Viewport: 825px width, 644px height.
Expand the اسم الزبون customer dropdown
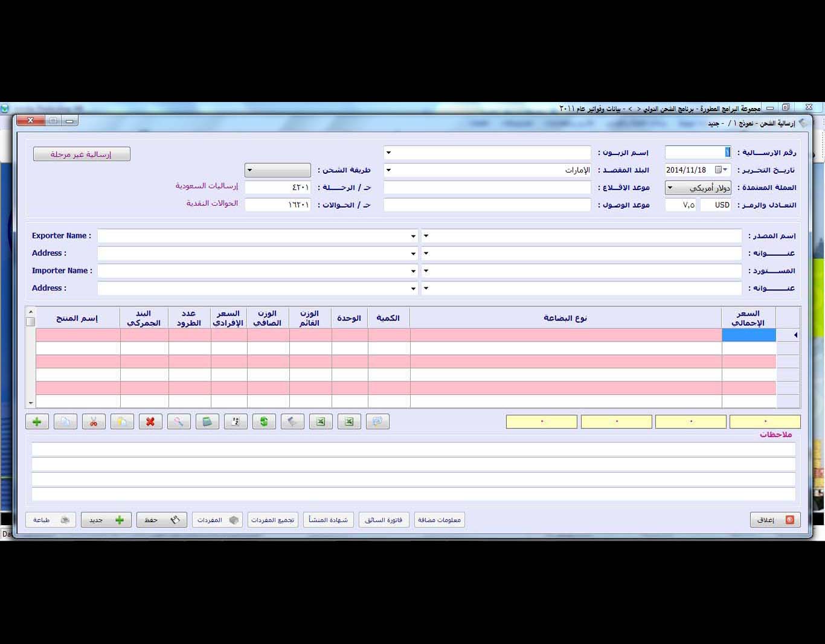coord(388,153)
